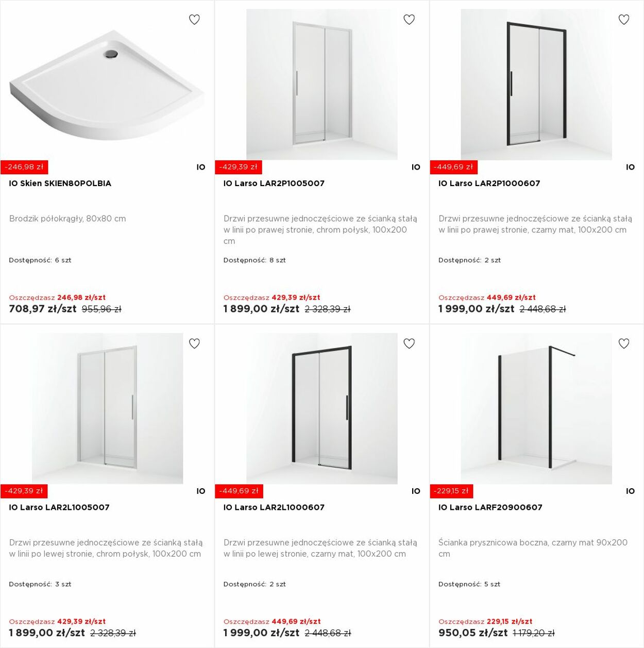
Task: Click the -246,98 zł discount badge
Action: [24, 167]
